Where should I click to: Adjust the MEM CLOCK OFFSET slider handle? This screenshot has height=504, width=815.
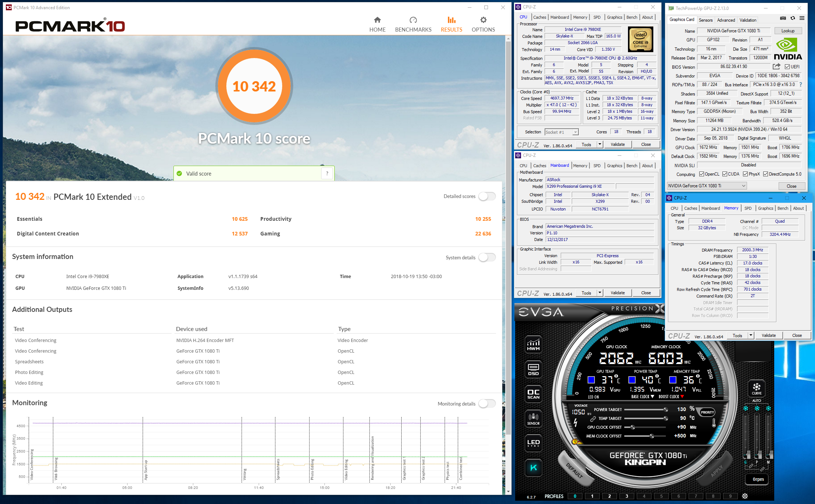[x=651, y=436]
